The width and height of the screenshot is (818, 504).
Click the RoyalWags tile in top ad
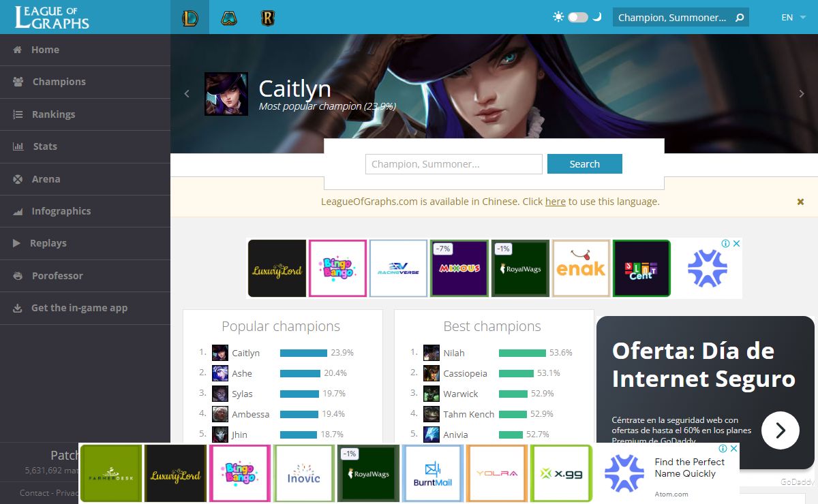[x=520, y=268]
